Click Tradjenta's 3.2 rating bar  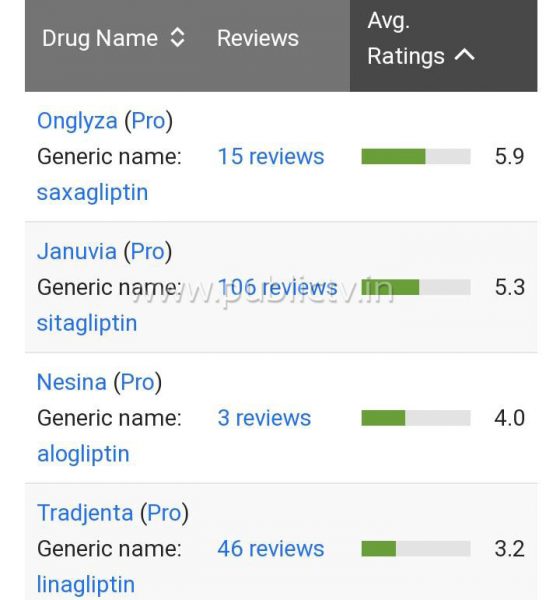pos(416,549)
